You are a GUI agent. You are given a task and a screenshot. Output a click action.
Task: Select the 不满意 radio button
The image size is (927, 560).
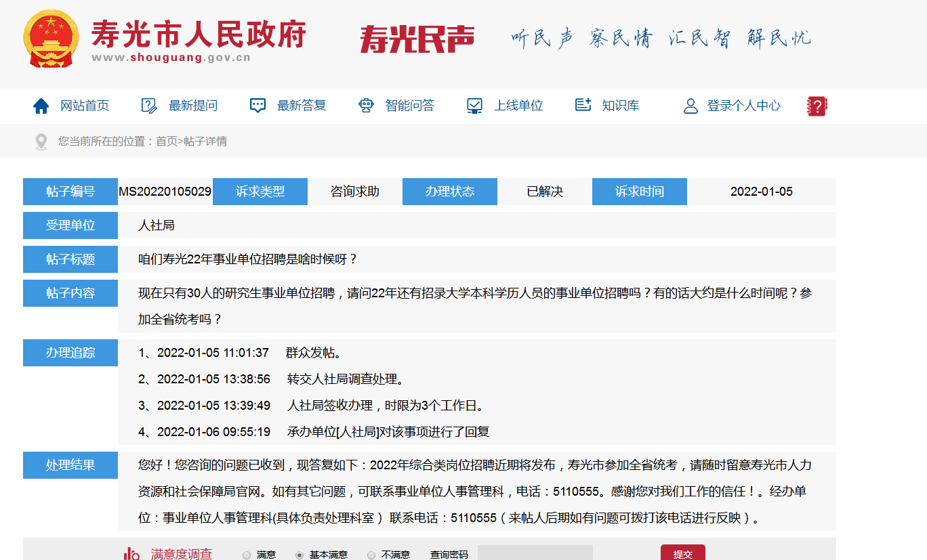371,555
